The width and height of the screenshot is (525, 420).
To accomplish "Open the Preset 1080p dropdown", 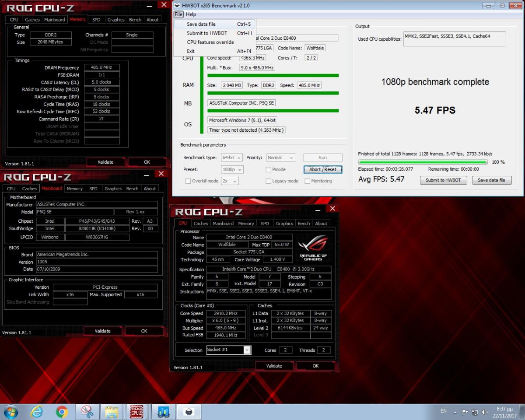I will click(x=232, y=169).
